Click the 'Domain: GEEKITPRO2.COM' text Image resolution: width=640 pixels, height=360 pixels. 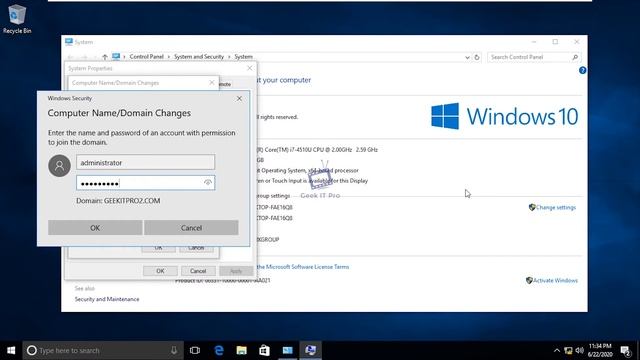tap(118, 201)
